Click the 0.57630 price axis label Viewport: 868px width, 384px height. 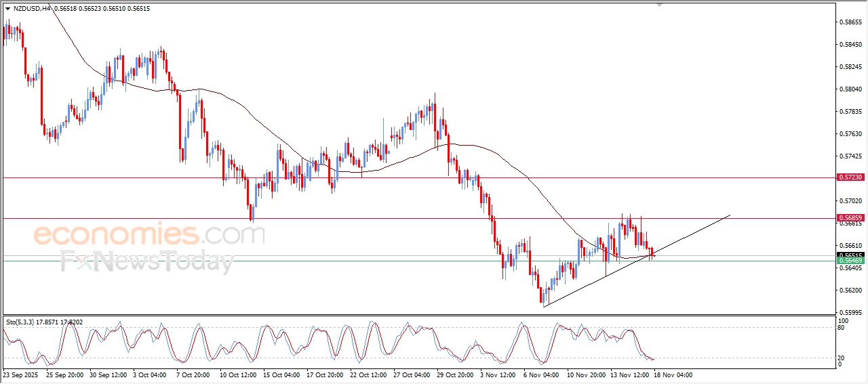[x=851, y=134]
